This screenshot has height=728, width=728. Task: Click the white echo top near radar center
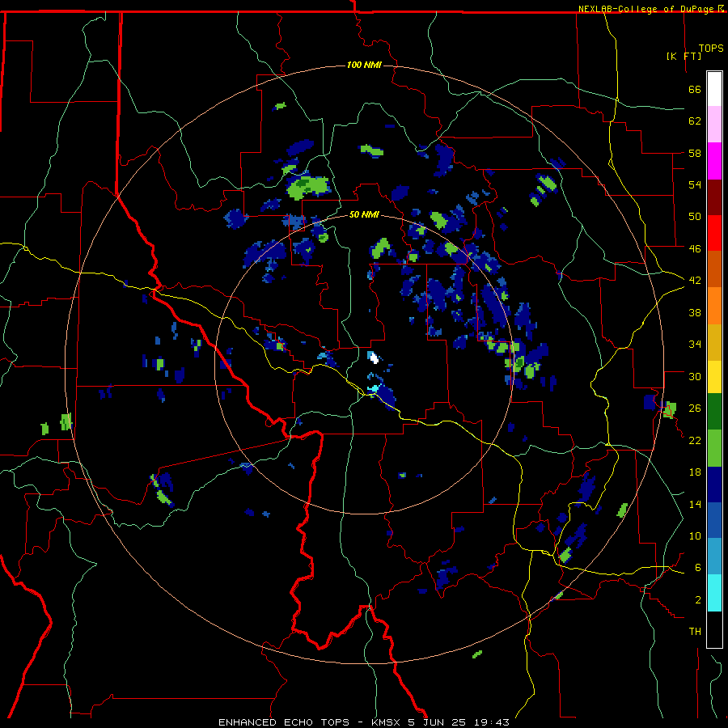(374, 358)
